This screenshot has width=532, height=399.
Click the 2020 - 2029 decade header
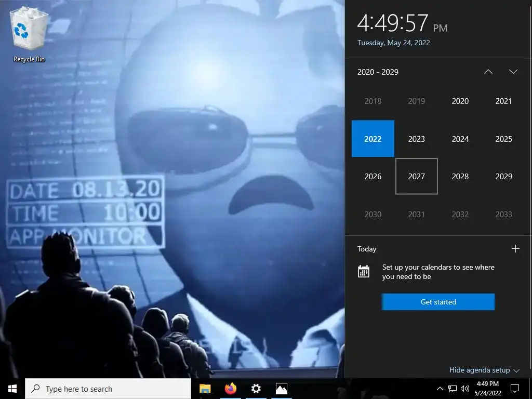[378, 72]
